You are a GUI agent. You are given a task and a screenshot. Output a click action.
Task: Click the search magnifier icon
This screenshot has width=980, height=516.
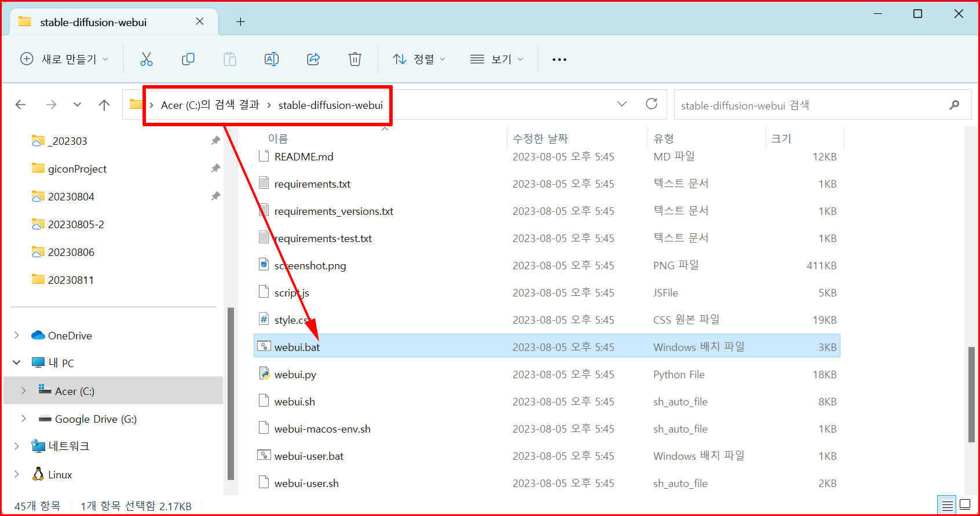954,105
